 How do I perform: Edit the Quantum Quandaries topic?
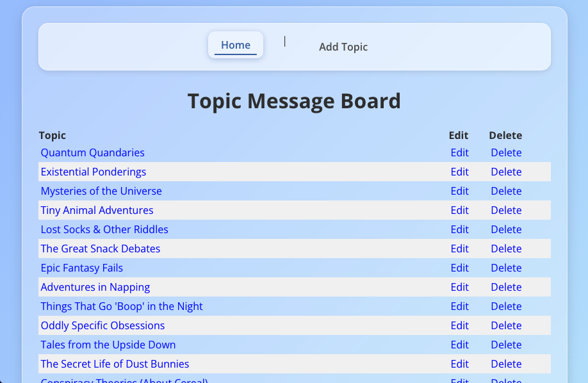[460, 152]
